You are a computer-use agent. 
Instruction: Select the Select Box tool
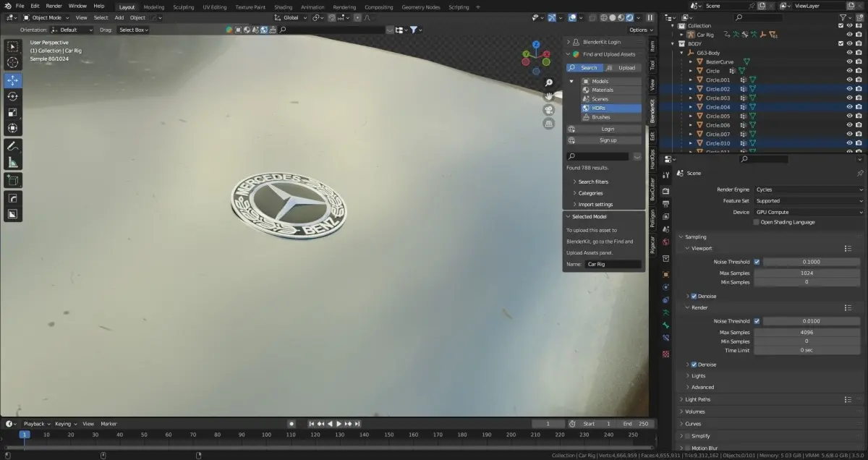[x=13, y=46]
